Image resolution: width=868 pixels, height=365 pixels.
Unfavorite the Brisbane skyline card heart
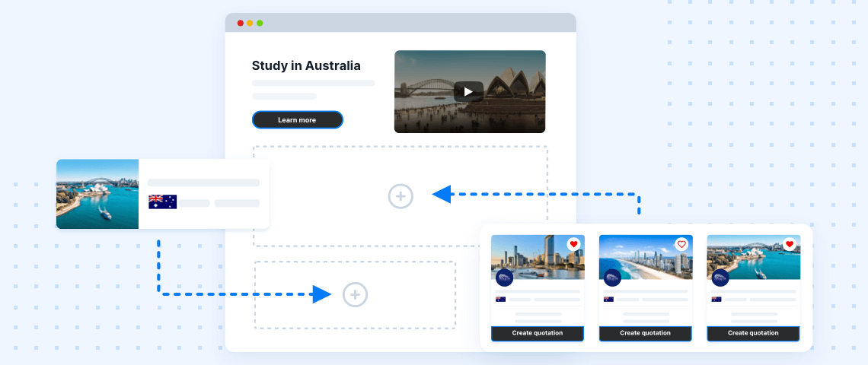pyautogui.click(x=573, y=244)
